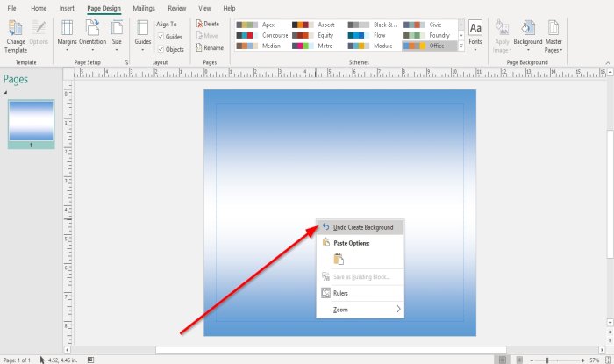Click the horizontal scrollbar left arrow
The height and width of the screenshot is (364, 614).
pyautogui.click(x=68, y=350)
